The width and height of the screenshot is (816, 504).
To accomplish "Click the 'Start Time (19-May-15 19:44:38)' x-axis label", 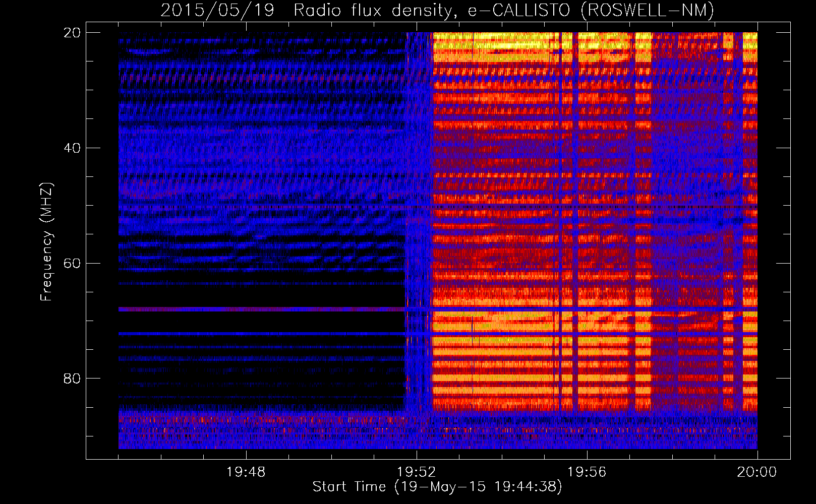I will click(437, 487).
